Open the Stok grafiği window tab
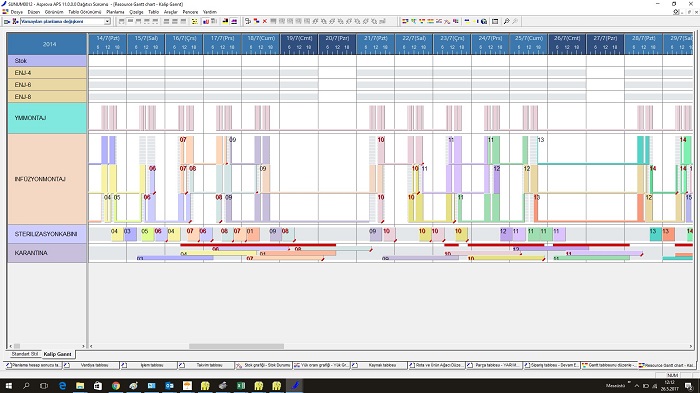 263,365
